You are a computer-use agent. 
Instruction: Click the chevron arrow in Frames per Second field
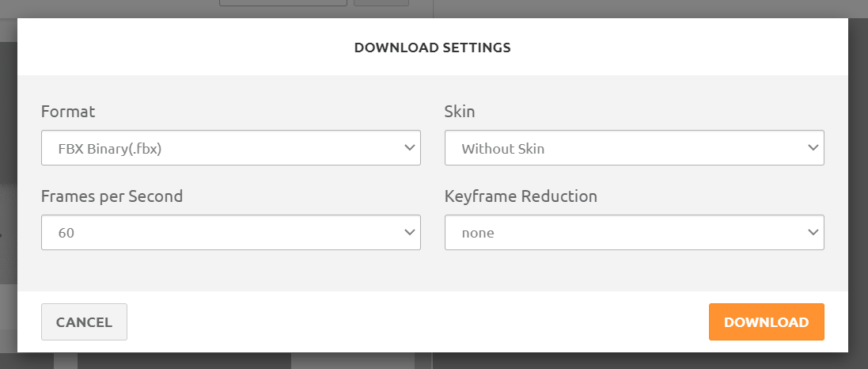(409, 233)
